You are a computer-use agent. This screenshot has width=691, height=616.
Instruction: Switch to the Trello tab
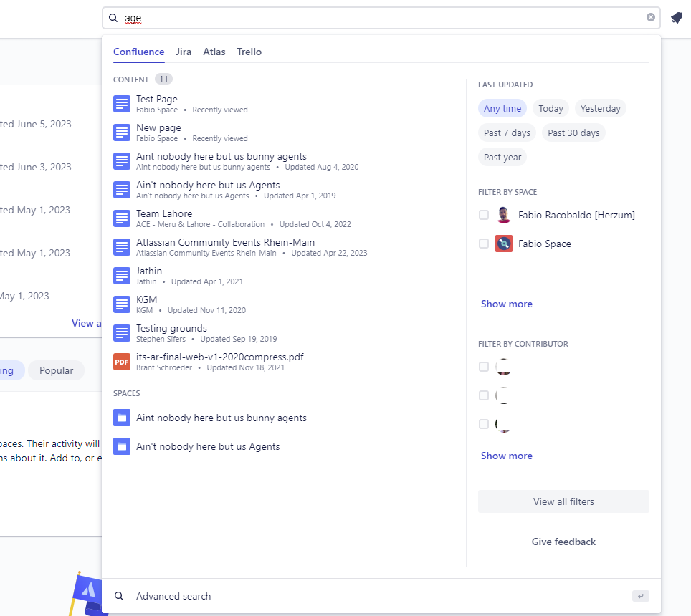(x=249, y=52)
